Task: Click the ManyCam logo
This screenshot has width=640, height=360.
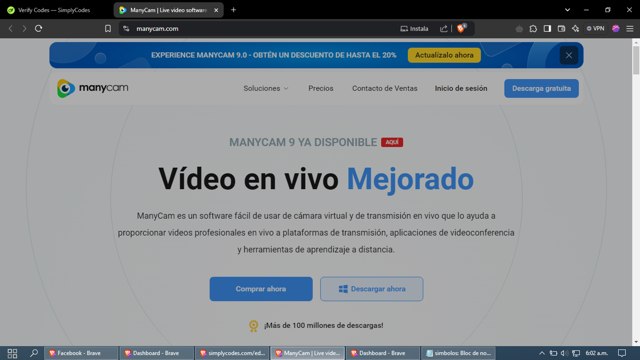Action: pyautogui.click(x=93, y=88)
